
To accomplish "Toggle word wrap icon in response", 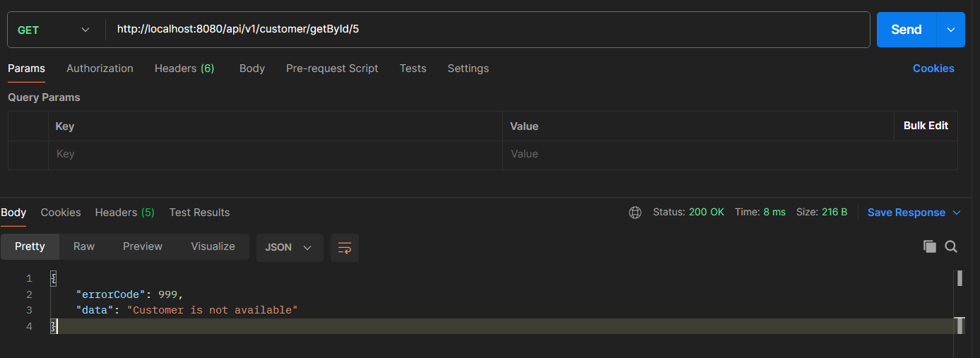I will [345, 248].
